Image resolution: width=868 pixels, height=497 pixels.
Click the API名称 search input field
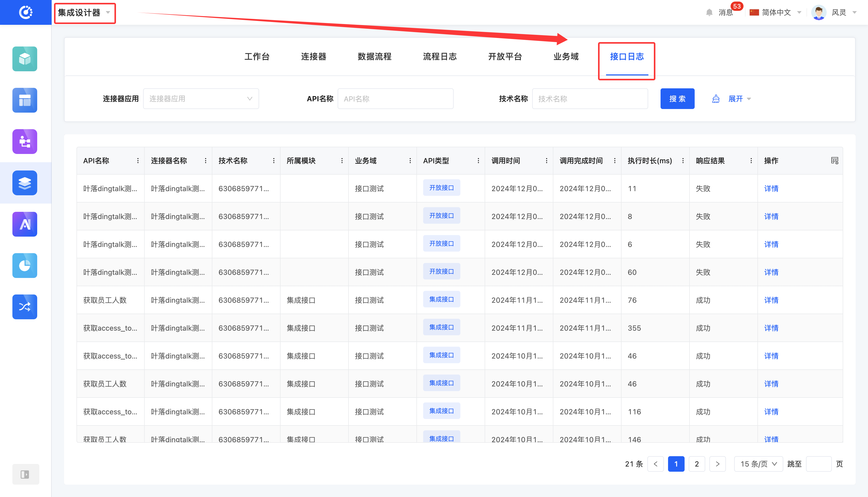pyautogui.click(x=395, y=99)
